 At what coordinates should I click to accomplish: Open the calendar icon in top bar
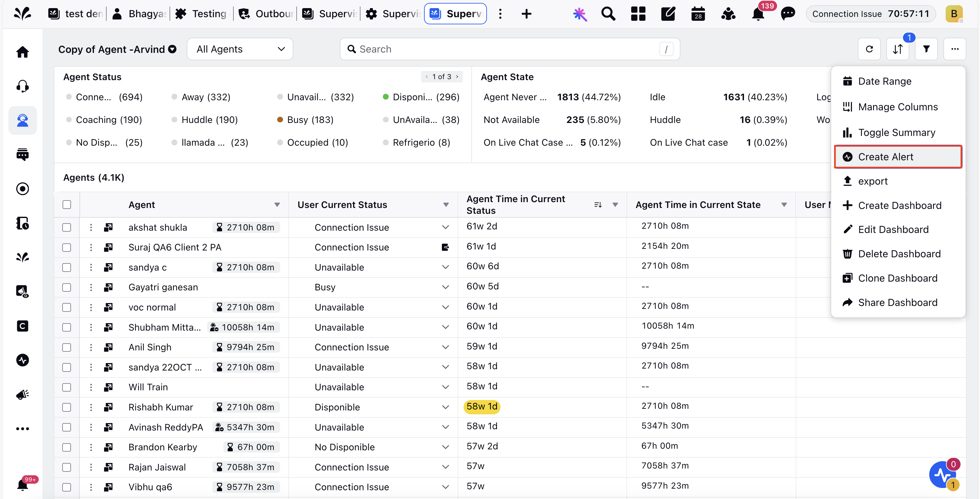pos(698,14)
